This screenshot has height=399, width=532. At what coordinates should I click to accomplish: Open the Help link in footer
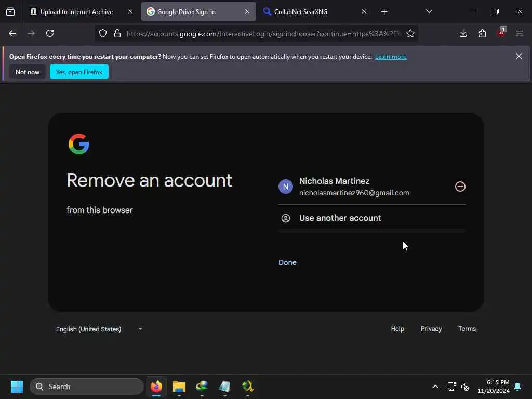tap(397, 329)
